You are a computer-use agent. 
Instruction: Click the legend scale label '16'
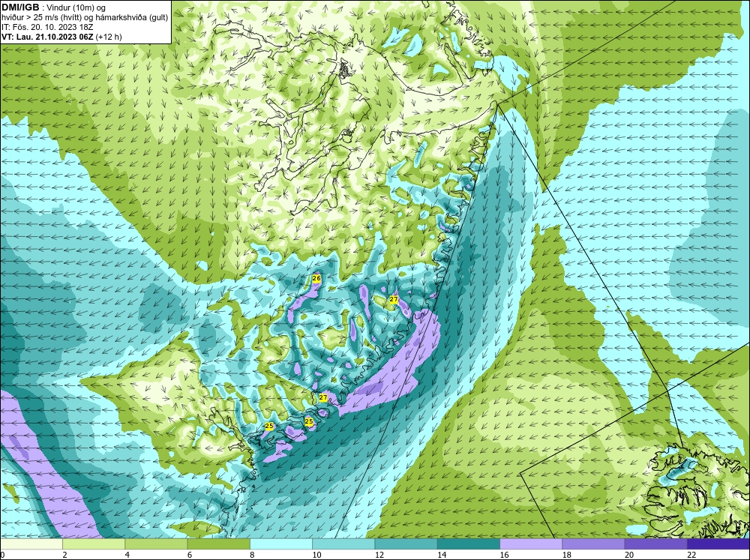(504, 555)
